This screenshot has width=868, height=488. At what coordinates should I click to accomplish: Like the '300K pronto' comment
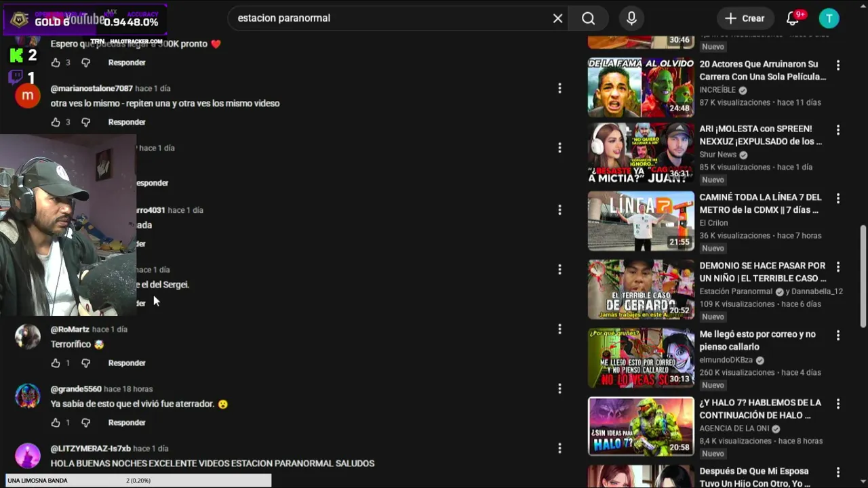point(56,62)
